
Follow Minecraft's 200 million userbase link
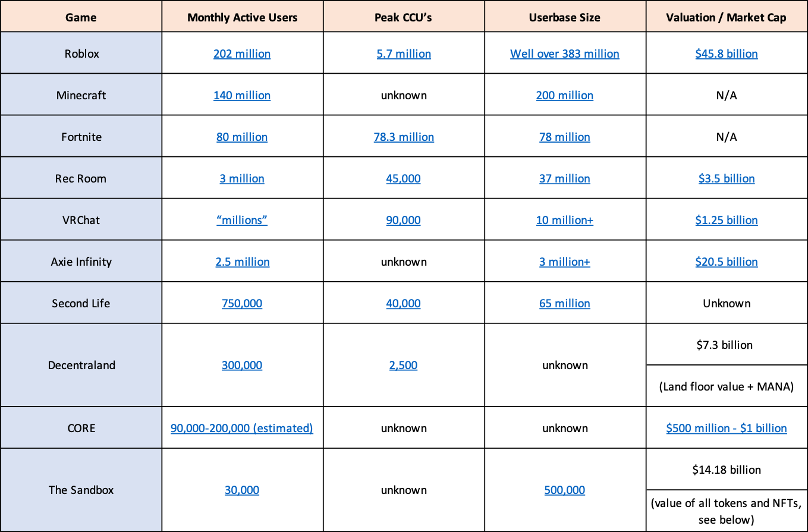[x=565, y=95]
